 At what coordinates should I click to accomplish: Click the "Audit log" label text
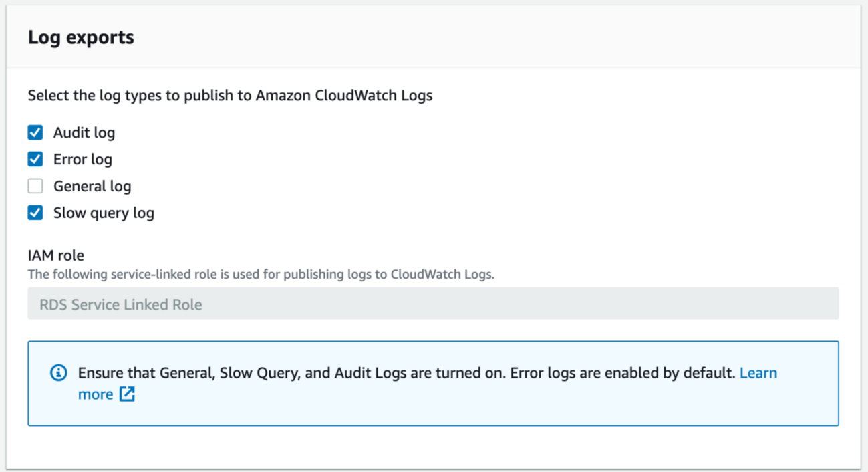click(x=84, y=133)
